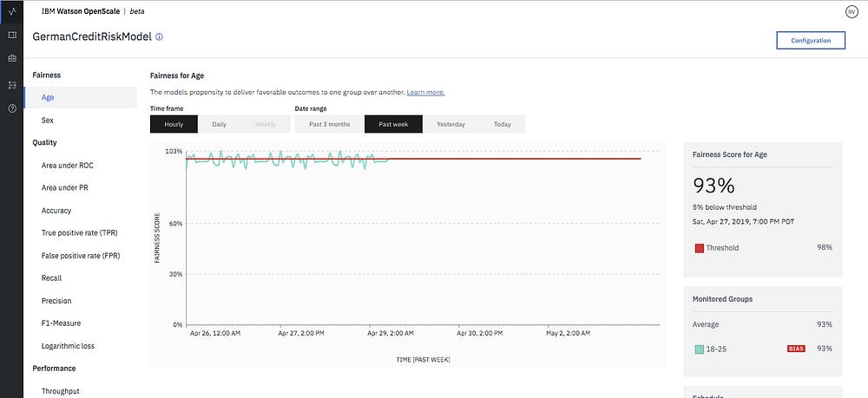The height and width of the screenshot is (398, 868).
Task: Open the Learn more link
Action: (425, 92)
